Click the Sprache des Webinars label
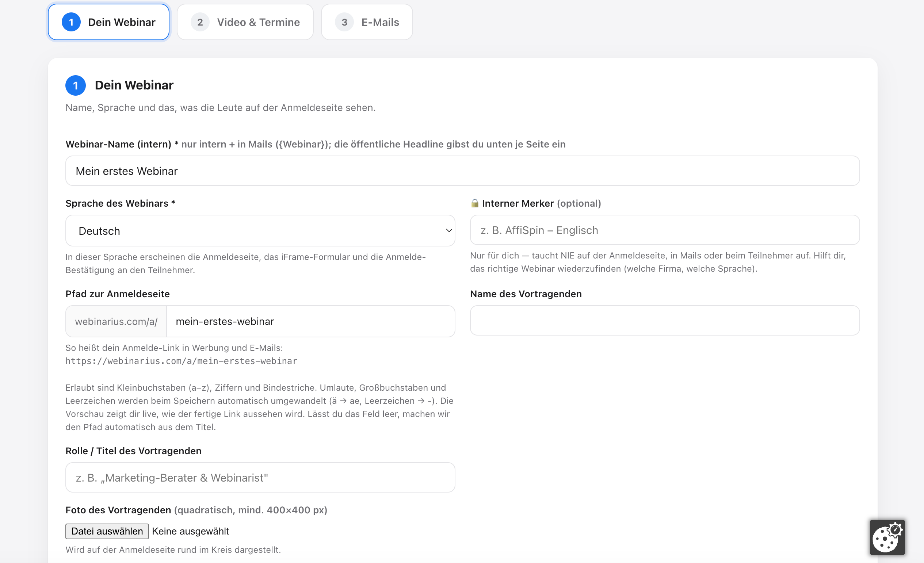Screen dimensions: 924x563 coord(121,203)
